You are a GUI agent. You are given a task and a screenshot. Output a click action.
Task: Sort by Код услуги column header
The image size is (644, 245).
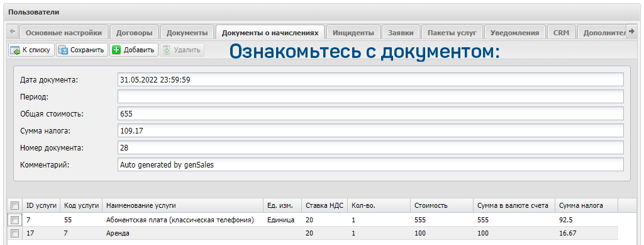81,205
